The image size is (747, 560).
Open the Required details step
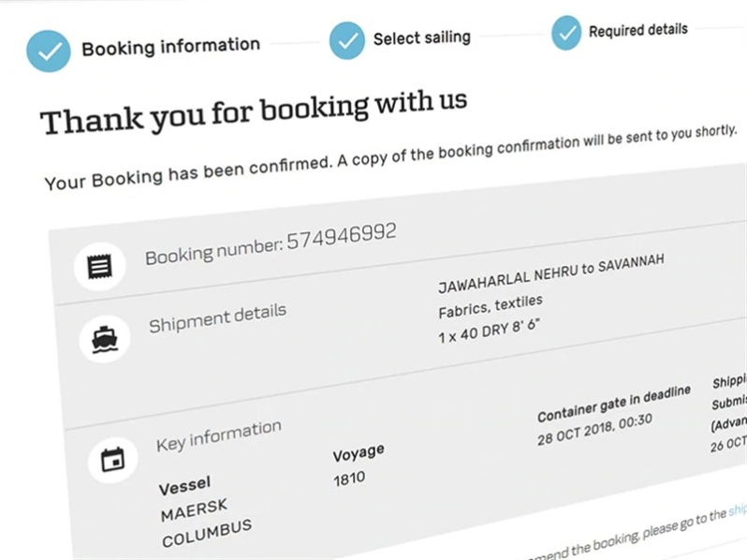pos(638,30)
